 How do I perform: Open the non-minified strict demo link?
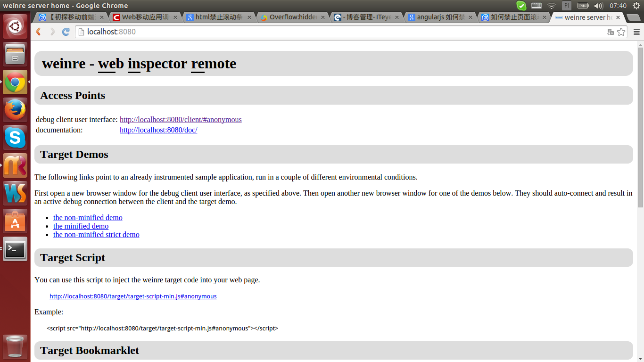(x=96, y=235)
